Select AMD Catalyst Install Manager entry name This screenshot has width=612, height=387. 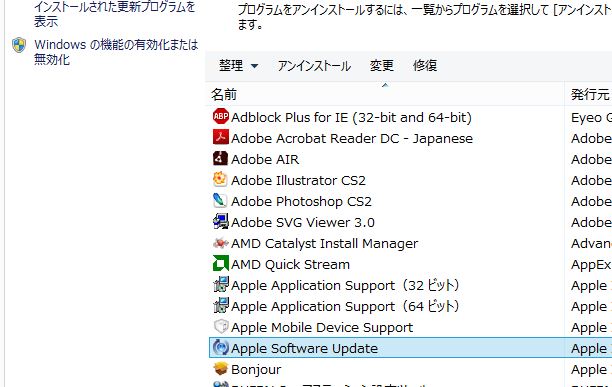point(324,243)
